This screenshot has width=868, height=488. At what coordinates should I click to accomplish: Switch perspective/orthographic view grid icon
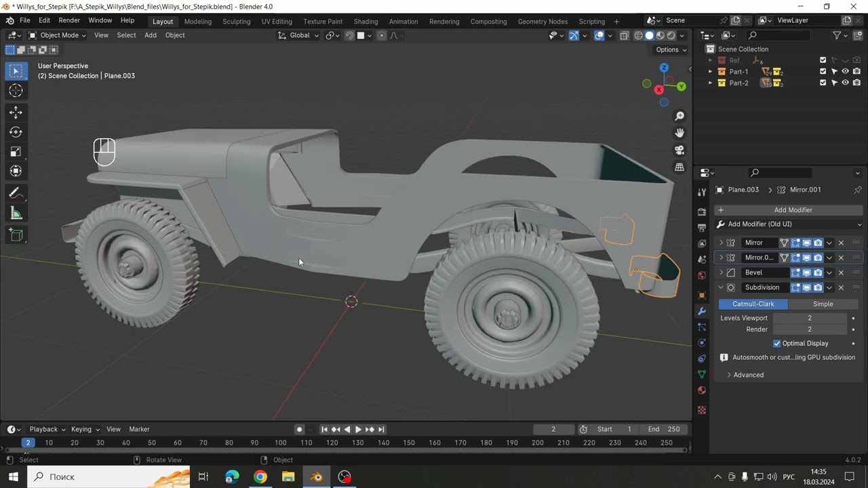click(x=679, y=167)
